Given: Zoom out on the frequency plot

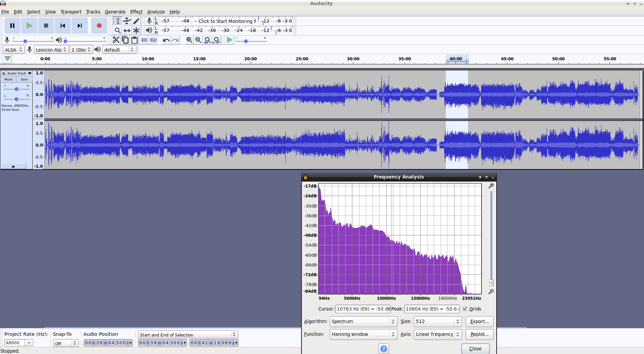Looking at the screenshot, I should (491, 291).
